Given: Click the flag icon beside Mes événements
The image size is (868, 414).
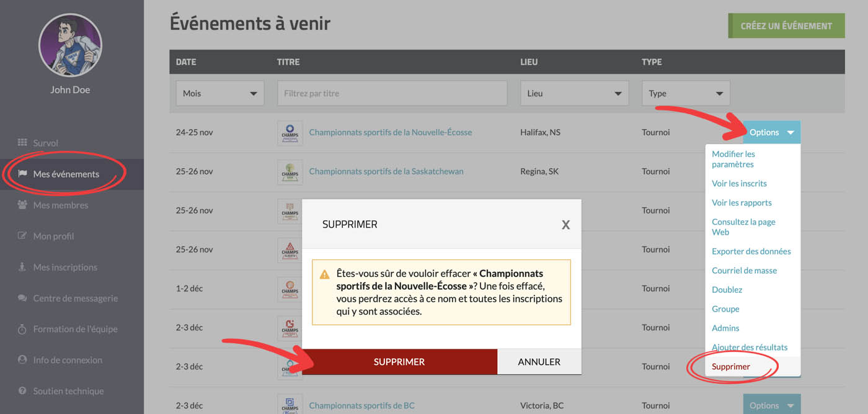Looking at the screenshot, I should click(22, 174).
